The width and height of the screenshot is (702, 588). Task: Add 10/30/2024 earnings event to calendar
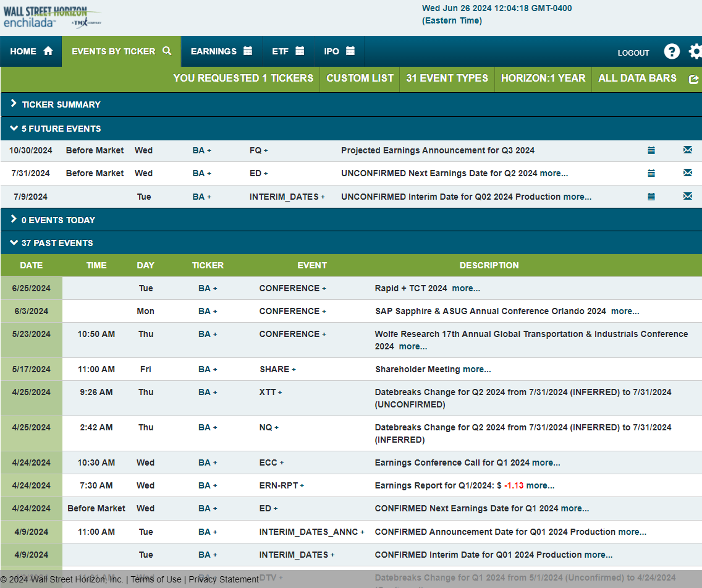tap(651, 150)
